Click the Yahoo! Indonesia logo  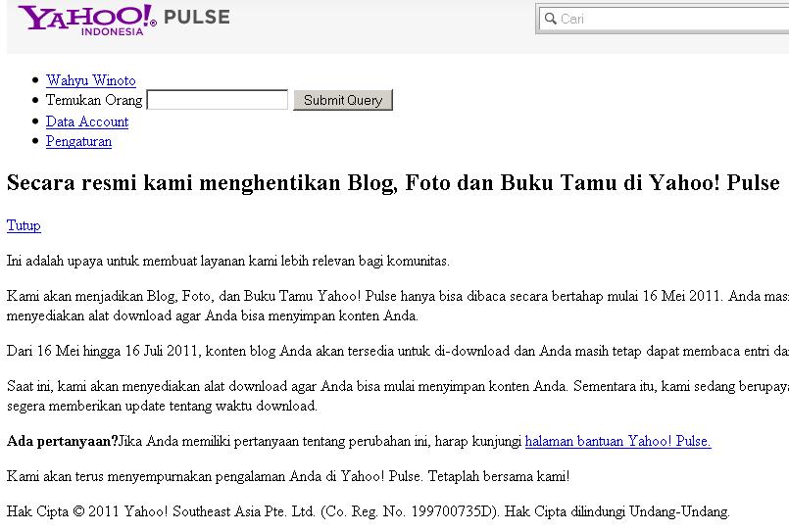tap(87, 21)
